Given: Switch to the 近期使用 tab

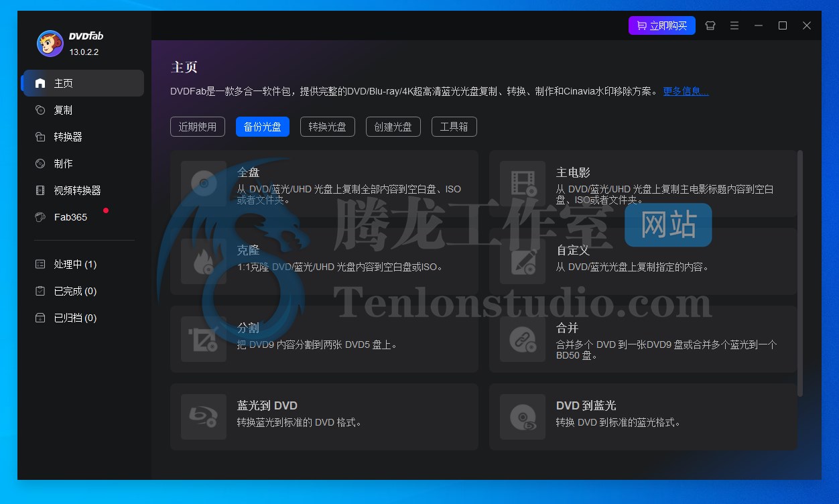Looking at the screenshot, I should pyautogui.click(x=198, y=127).
